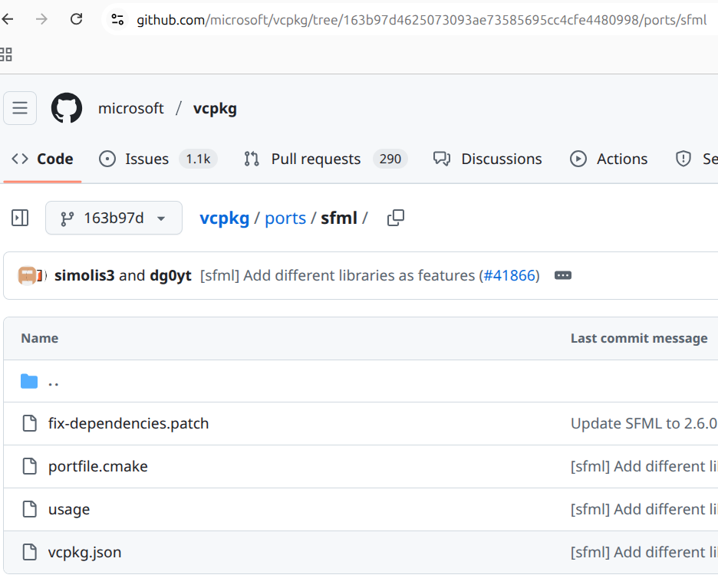Switch to the Issues tab
The height and width of the screenshot is (588, 718).
(158, 159)
